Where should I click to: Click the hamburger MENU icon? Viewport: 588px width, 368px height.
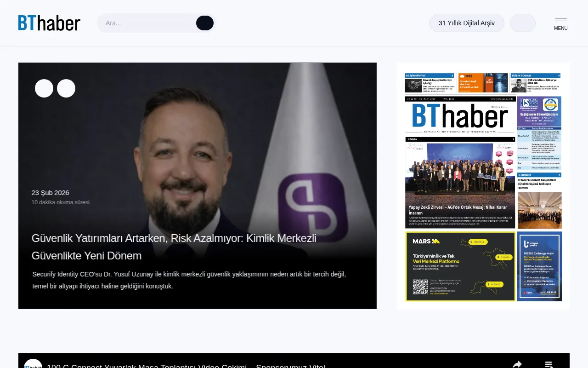coord(560,20)
